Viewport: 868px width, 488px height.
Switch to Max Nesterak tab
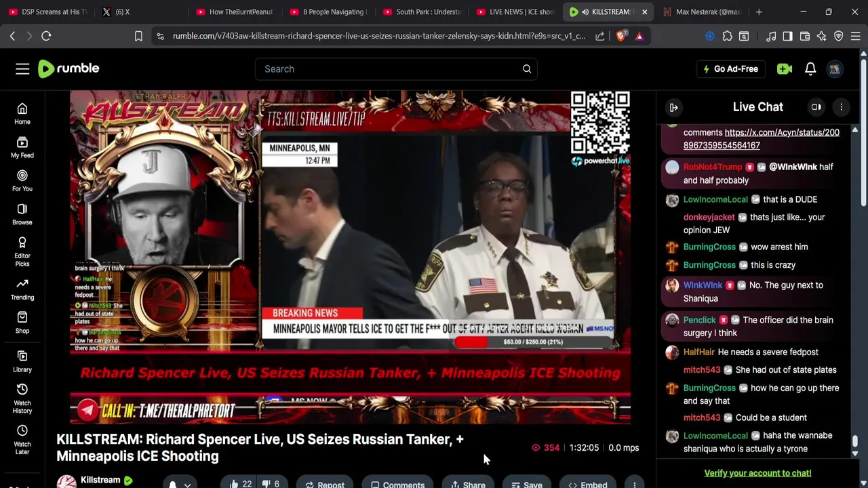point(702,12)
